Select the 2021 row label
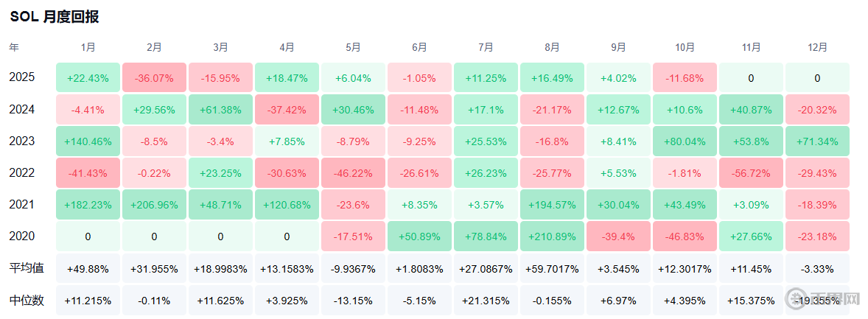This screenshot has height=319, width=868. click(22, 205)
